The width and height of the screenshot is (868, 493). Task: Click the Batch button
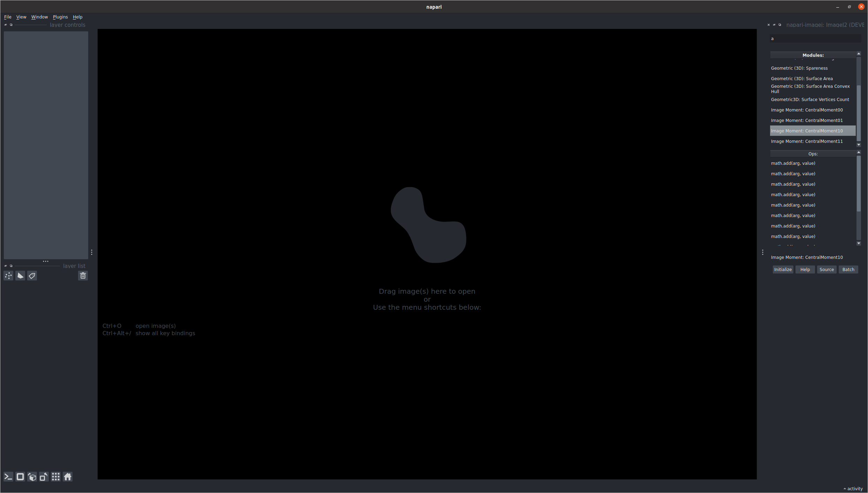click(x=848, y=269)
